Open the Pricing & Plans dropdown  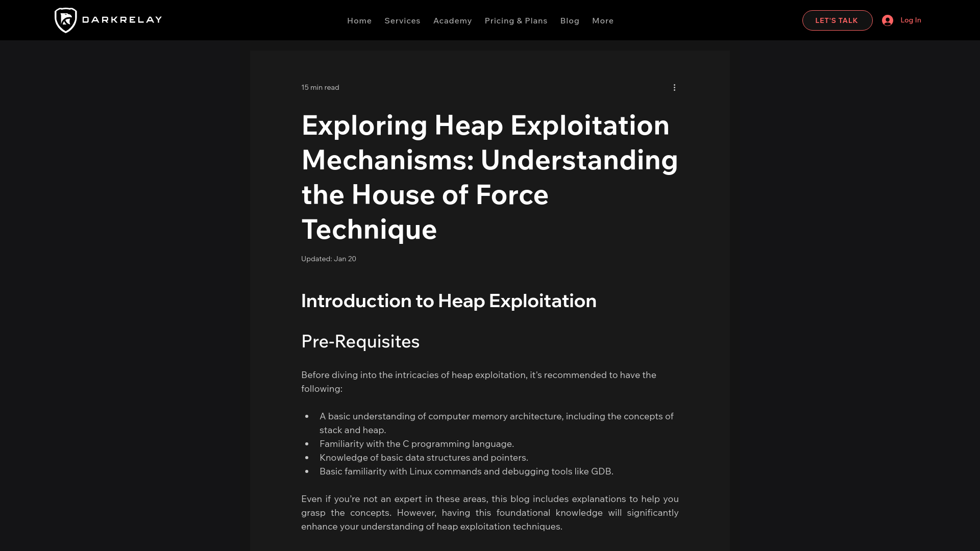516,20
